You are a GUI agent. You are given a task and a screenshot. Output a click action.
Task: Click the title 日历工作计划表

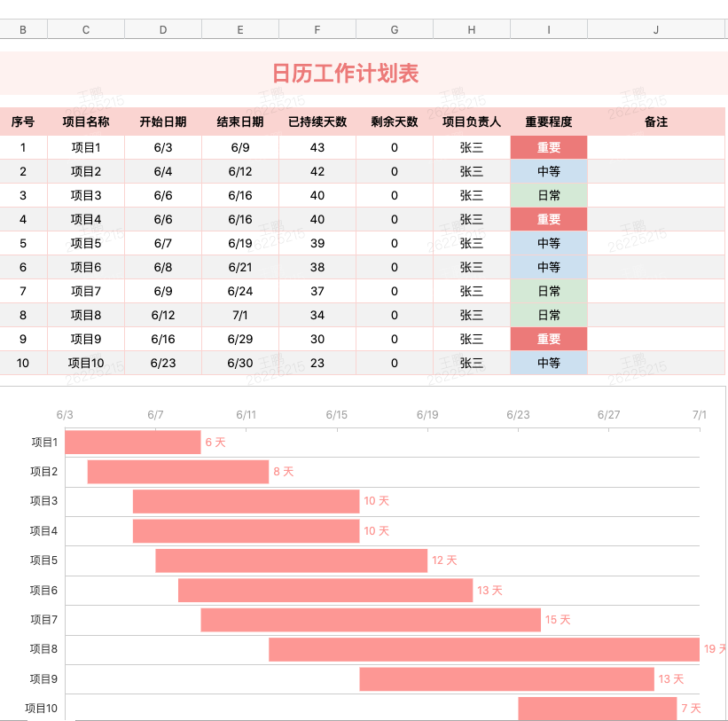point(345,74)
